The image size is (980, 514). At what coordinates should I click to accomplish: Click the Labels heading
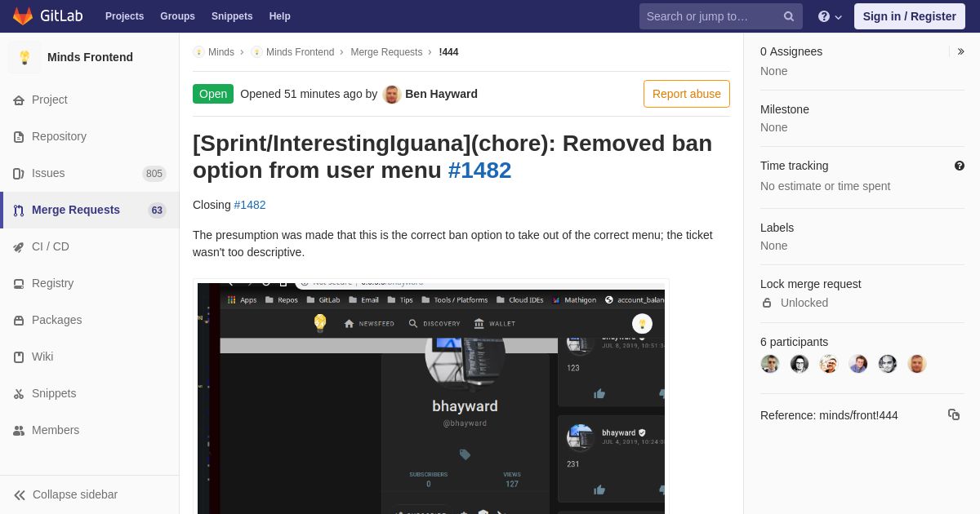pyautogui.click(x=777, y=228)
